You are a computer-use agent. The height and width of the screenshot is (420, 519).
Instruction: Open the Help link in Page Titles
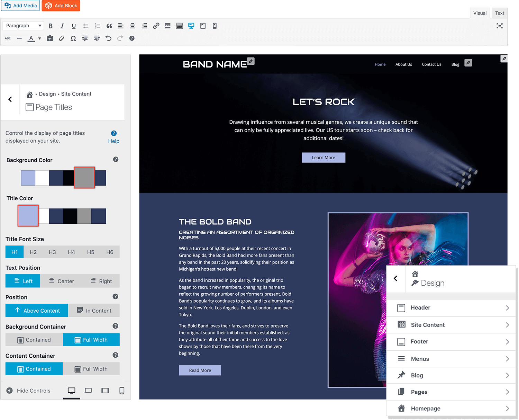113,141
